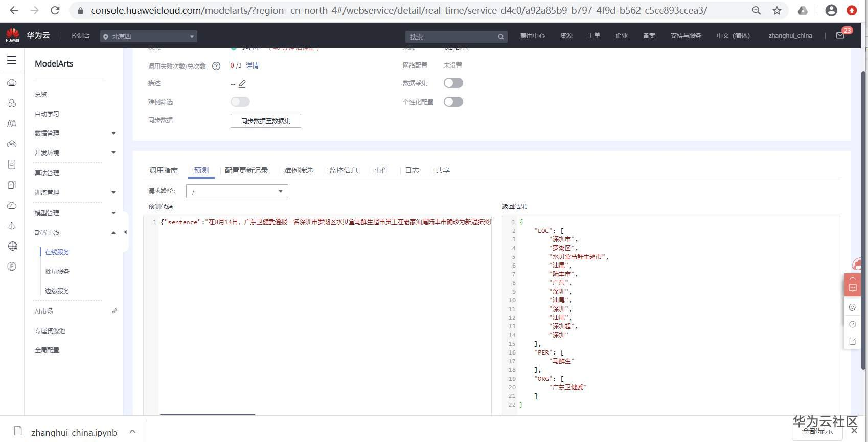
Task: Open 算法管理 in the sidebar
Action: coord(47,173)
